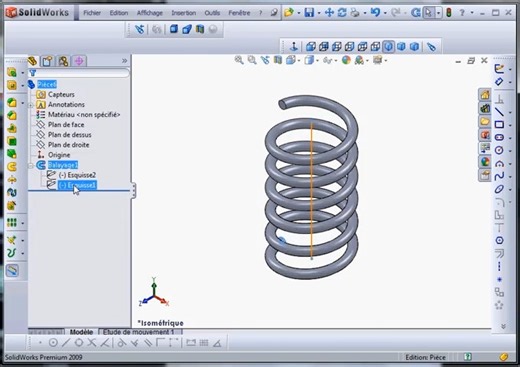Click the Undo arrow icon

[375, 13]
